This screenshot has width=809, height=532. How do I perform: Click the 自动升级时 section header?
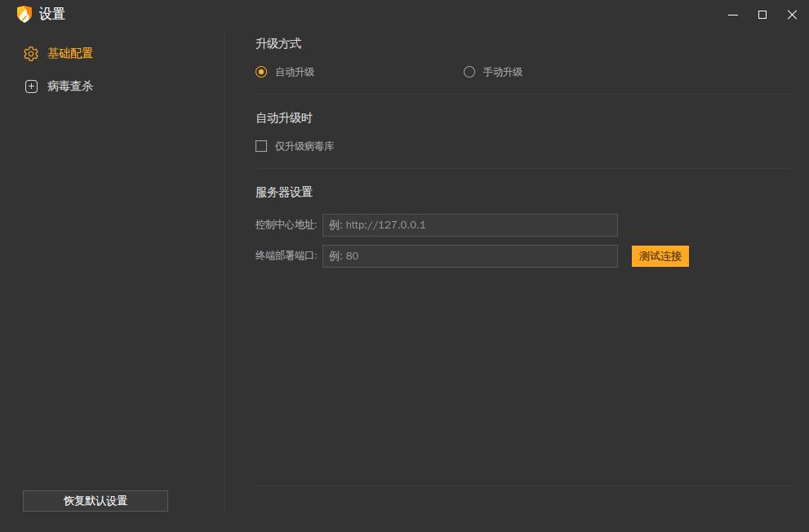click(282, 117)
